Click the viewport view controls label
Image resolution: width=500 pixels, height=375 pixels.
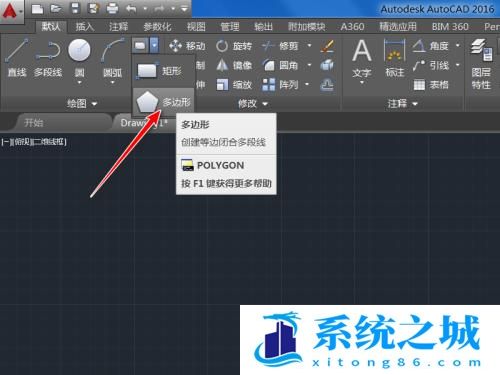point(34,142)
